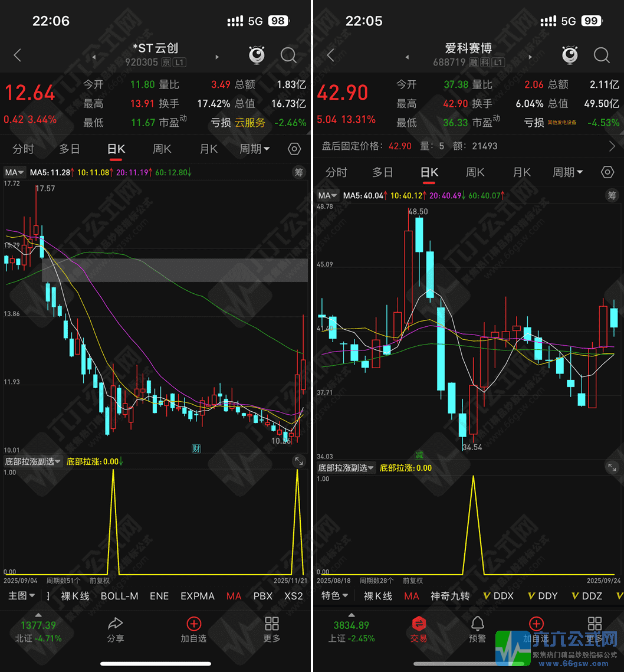
Task: Switch to 多日 tab on the *ST云创 page
Action: (x=70, y=149)
